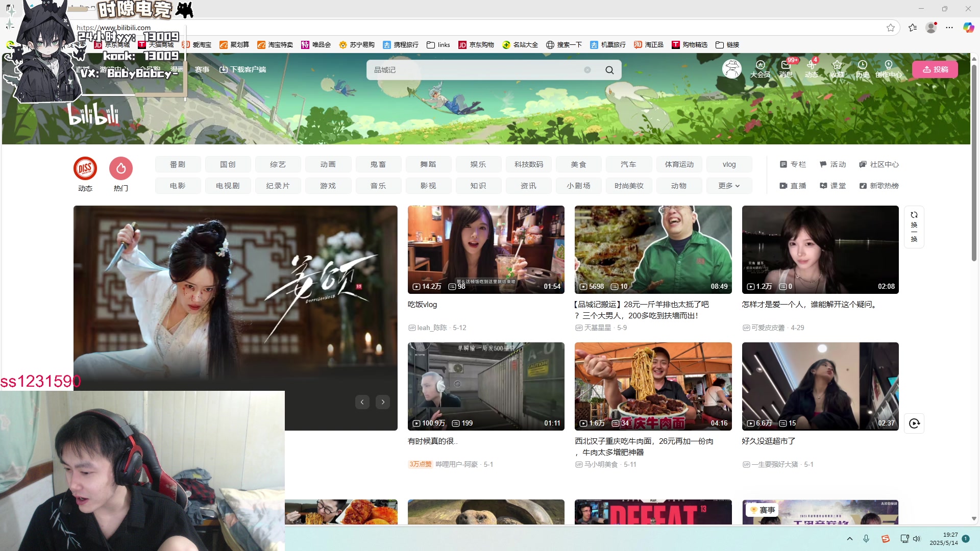Select the 时尚美妆 category
980x551 pixels.
(x=629, y=186)
